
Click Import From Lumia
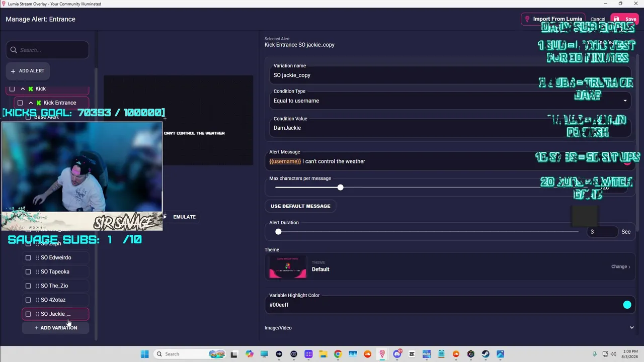point(553,19)
